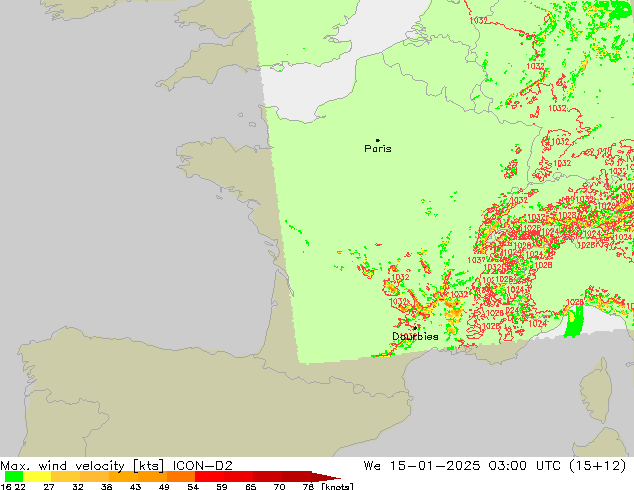
Task: Click the 'We 15-01-2025 03:00 UTC' date text
Action: click(x=462, y=466)
